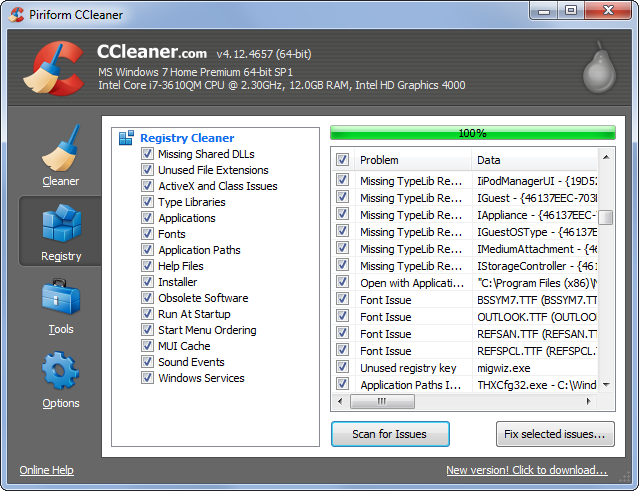The image size is (639, 491).
Task: Click the horizontal scrollbar thumb
Action: click(x=382, y=401)
